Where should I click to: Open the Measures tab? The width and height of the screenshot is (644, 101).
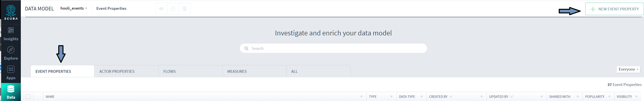[x=237, y=72]
